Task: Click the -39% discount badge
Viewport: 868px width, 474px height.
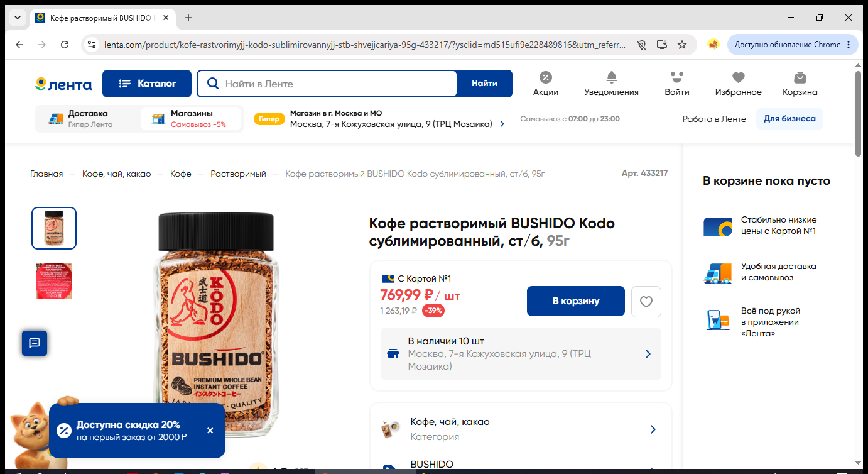Action: click(x=433, y=311)
